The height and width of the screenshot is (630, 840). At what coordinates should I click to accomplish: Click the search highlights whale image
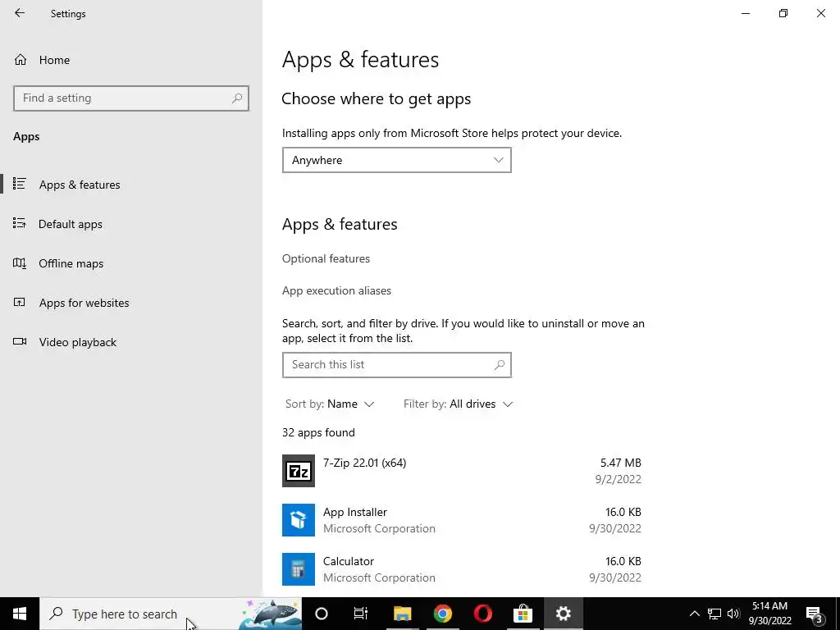click(270, 614)
